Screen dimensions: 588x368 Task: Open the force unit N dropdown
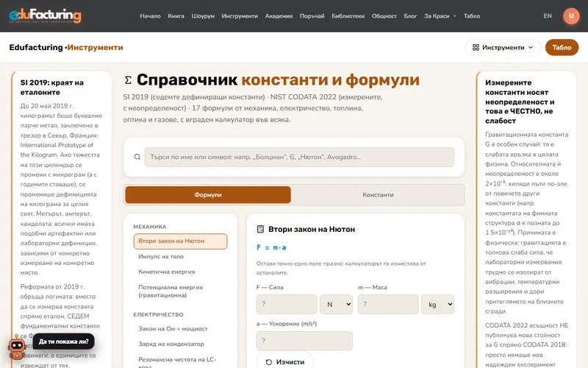tap(337, 304)
